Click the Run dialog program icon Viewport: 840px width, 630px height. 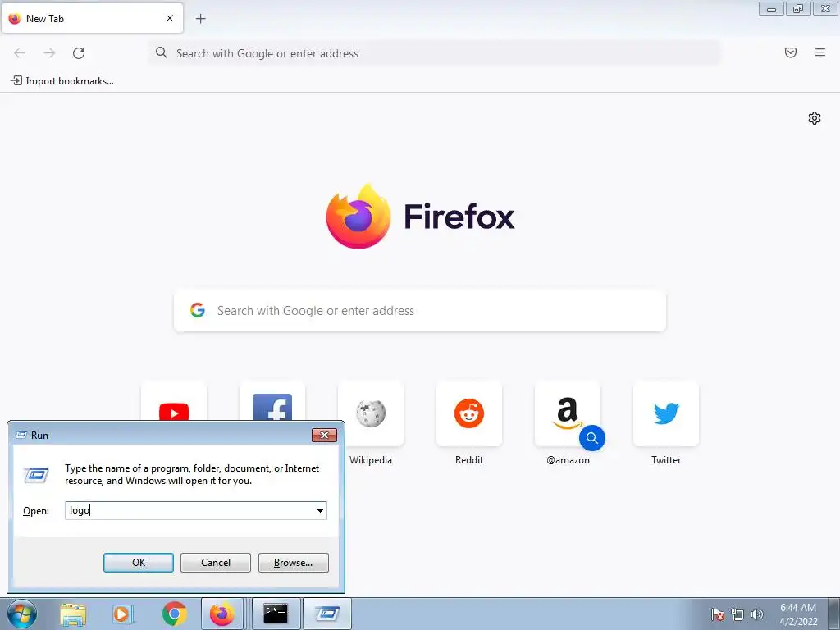[36, 475]
